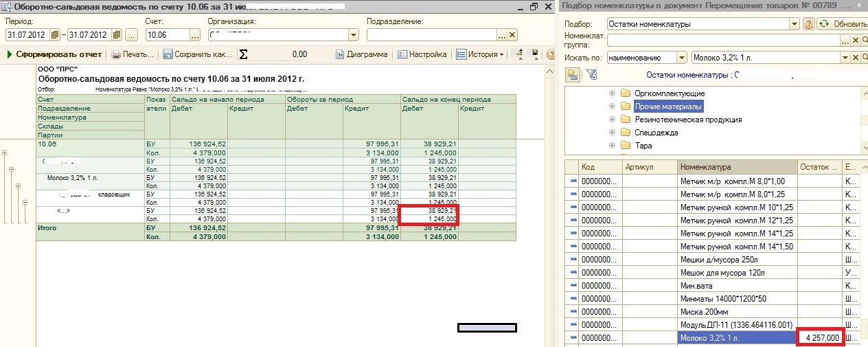Click the Счет account selection ellipsis button

(x=194, y=35)
